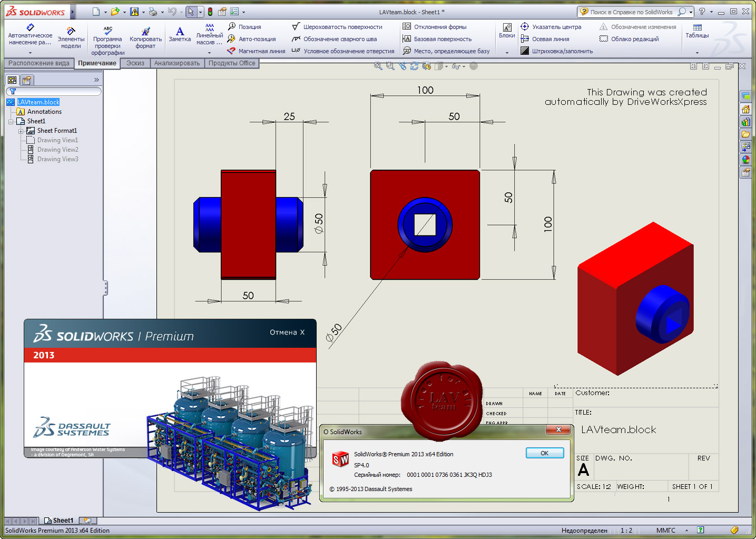Select Штриховка/заполнить hatch tool
This screenshot has width=756, height=539.
(x=556, y=51)
